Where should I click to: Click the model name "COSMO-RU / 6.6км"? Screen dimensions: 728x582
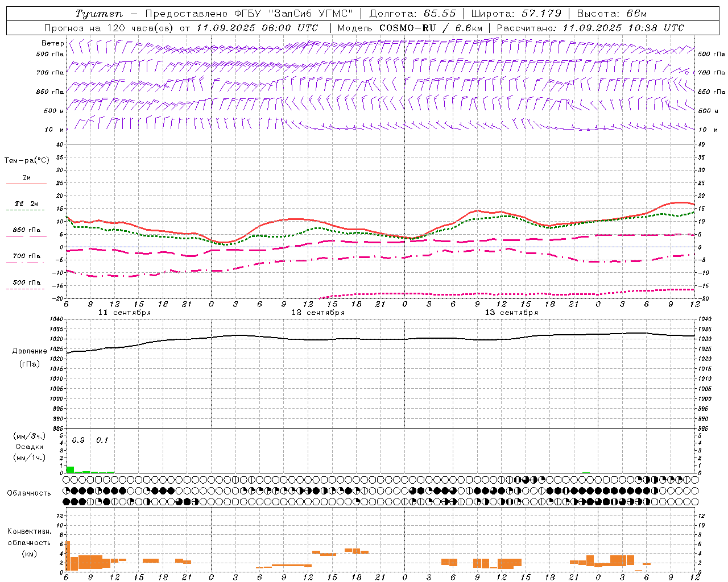(x=431, y=28)
